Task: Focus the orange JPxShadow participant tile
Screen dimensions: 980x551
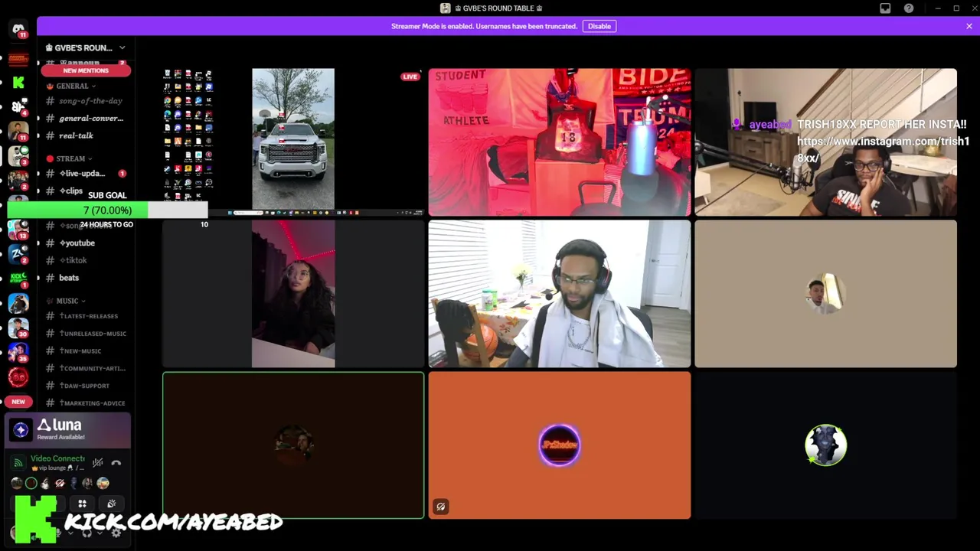Action: point(560,445)
